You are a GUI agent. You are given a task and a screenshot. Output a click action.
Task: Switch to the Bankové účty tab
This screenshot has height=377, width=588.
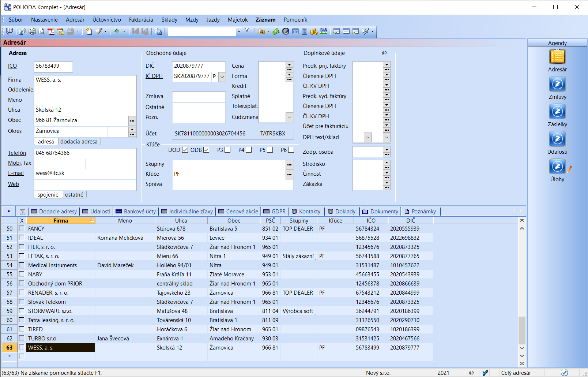pyautogui.click(x=136, y=211)
